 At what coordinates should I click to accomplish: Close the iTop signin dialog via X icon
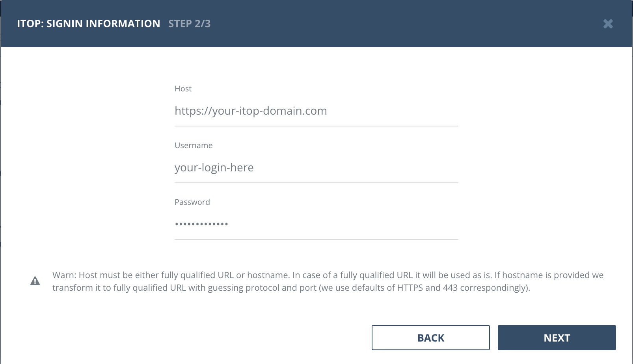(608, 24)
